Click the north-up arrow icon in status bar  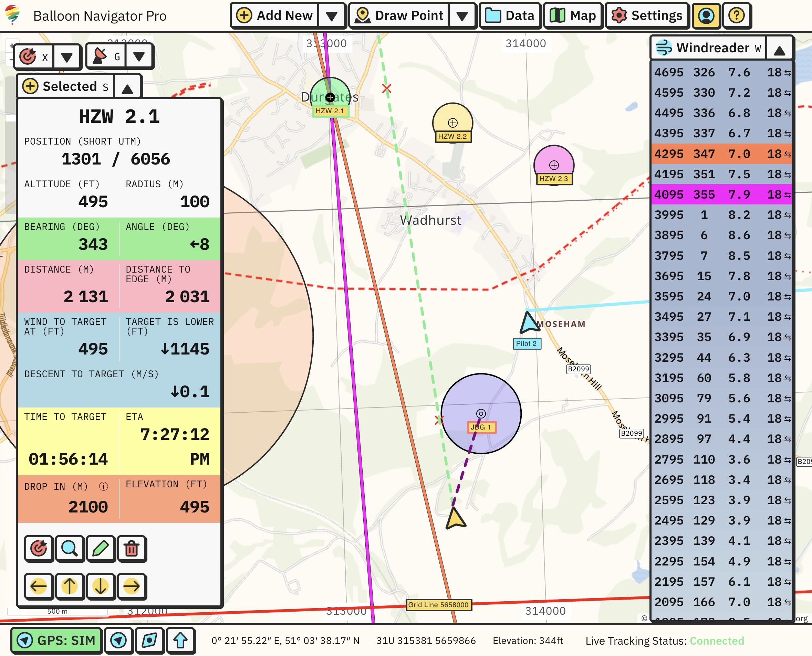click(x=180, y=640)
